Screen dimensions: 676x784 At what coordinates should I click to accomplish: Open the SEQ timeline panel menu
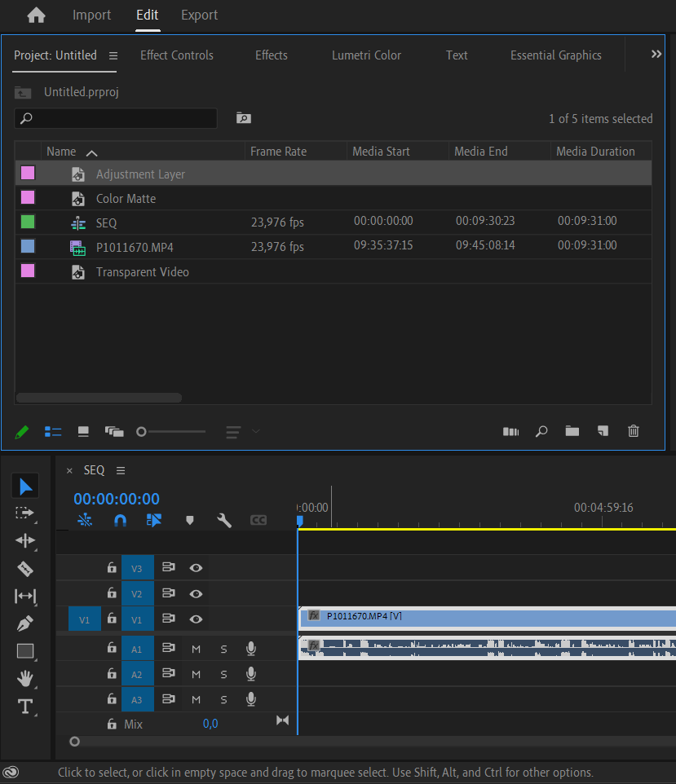coord(120,470)
